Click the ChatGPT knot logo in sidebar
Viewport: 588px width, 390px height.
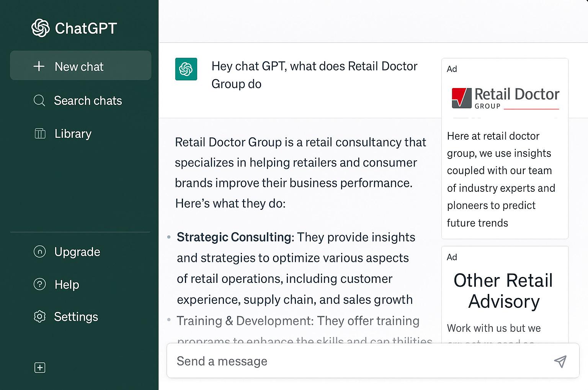click(x=40, y=28)
